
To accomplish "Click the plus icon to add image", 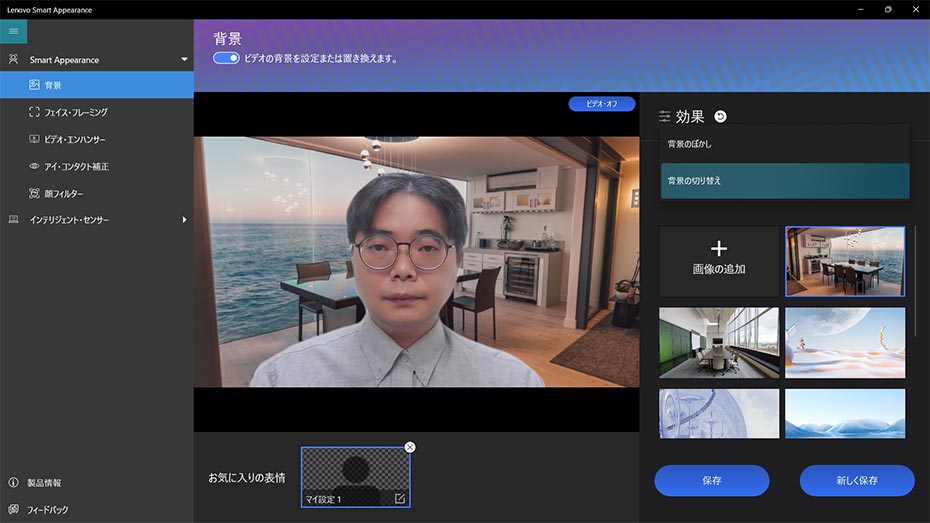I will [x=718, y=249].
